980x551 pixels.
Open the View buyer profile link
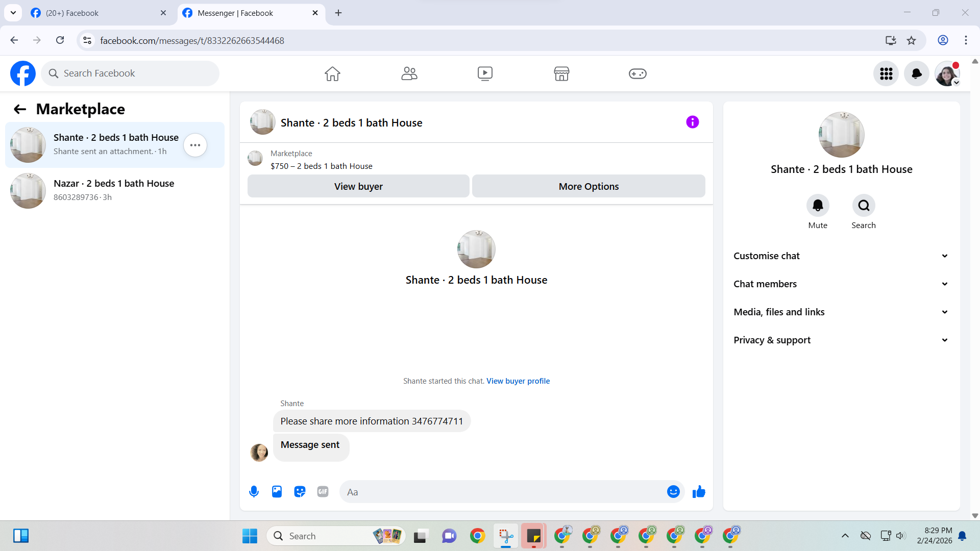click(x=518, y=381)
